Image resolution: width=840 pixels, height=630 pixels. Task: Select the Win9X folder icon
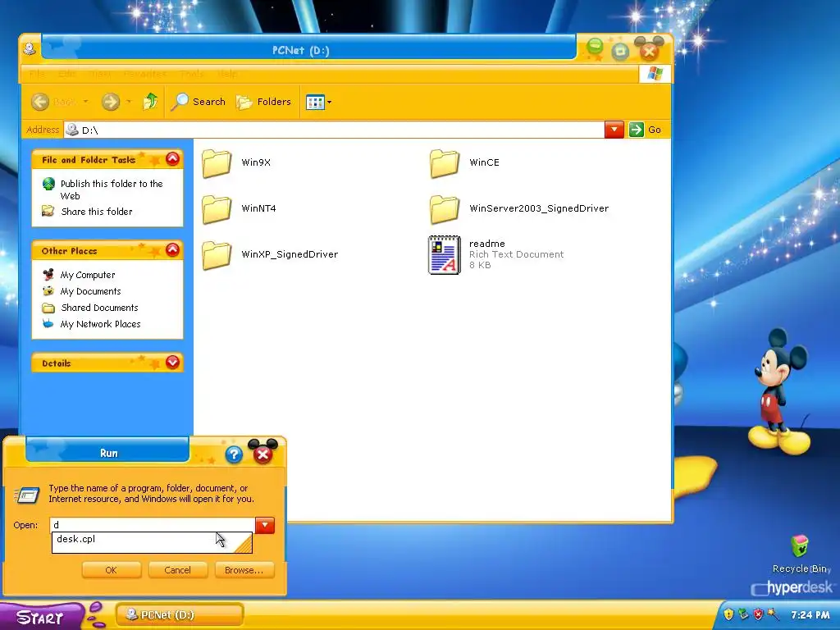217,163
